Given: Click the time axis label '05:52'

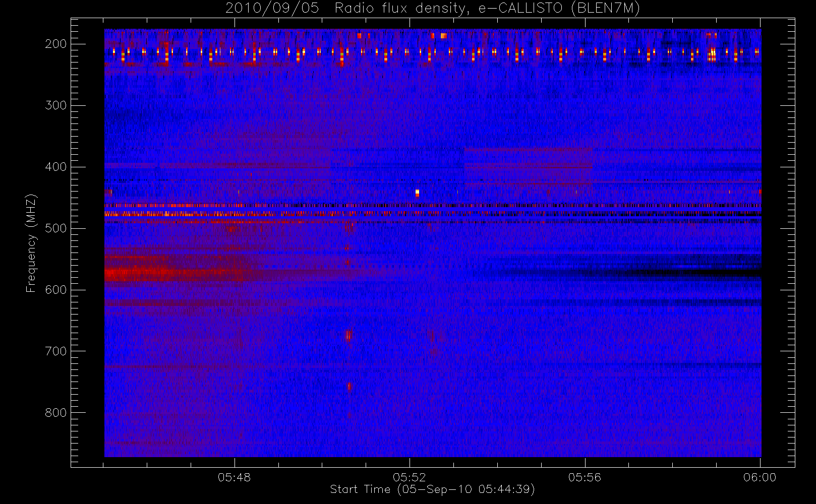Looking at the screenshot, I should [x=410, y=477].
